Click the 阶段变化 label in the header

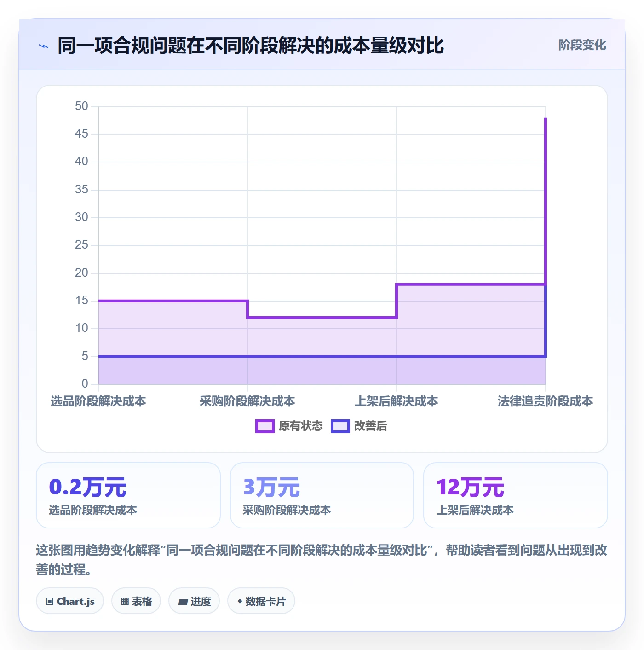582,45
